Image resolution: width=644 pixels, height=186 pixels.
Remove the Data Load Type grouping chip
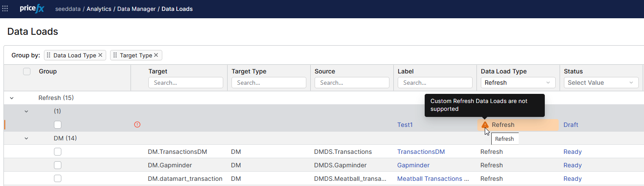coord(101,55)
